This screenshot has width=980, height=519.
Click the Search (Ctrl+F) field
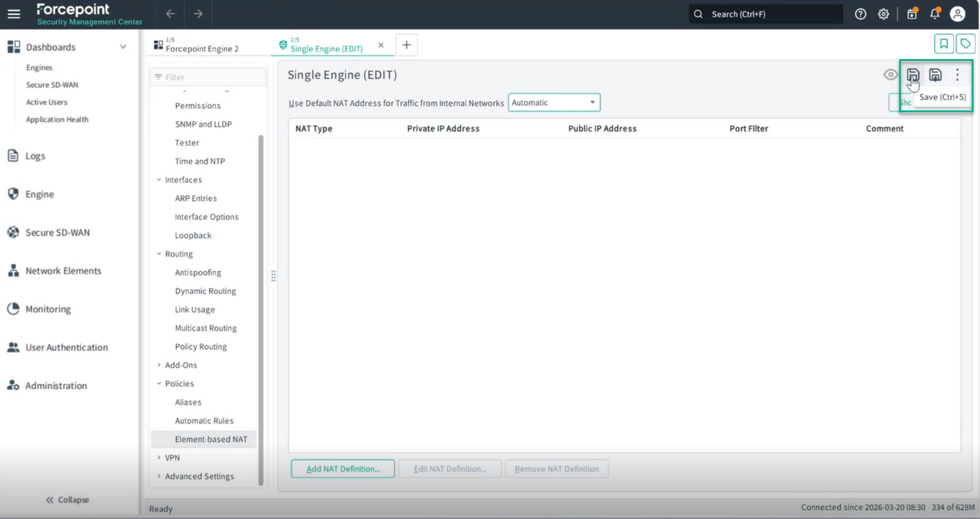[x=766, y=14]
